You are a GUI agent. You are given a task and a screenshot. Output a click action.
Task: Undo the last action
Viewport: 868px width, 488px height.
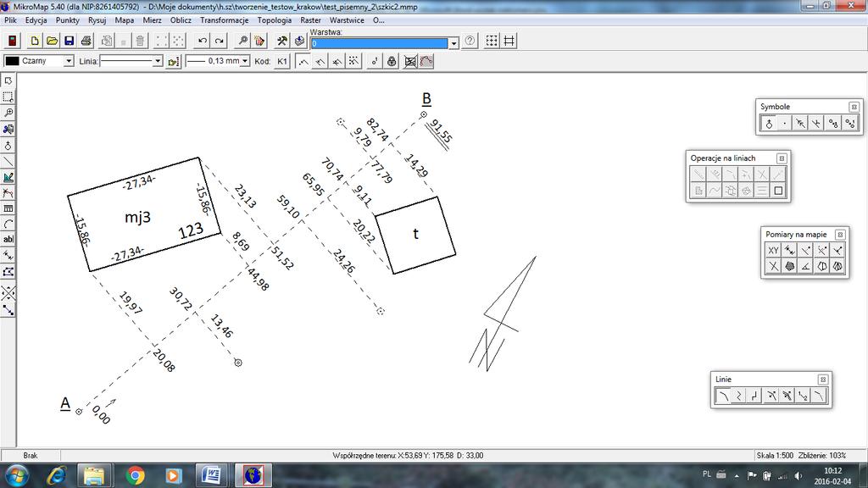[x=203, y=41]
